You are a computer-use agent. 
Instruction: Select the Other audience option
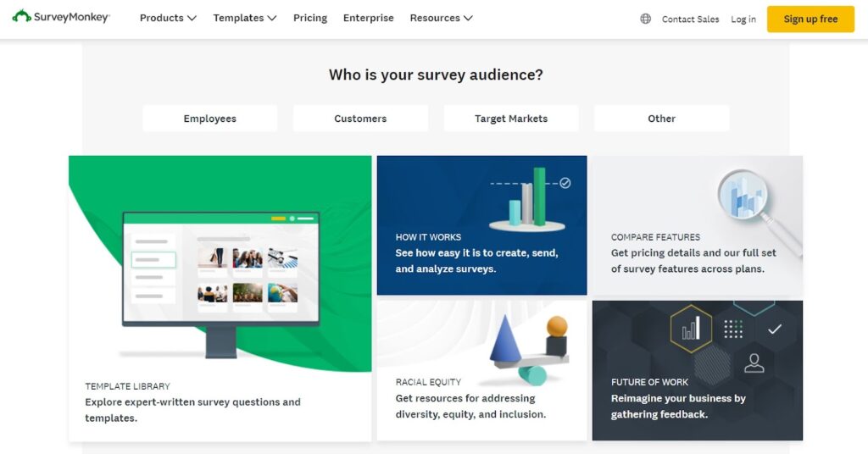(661, 119)
